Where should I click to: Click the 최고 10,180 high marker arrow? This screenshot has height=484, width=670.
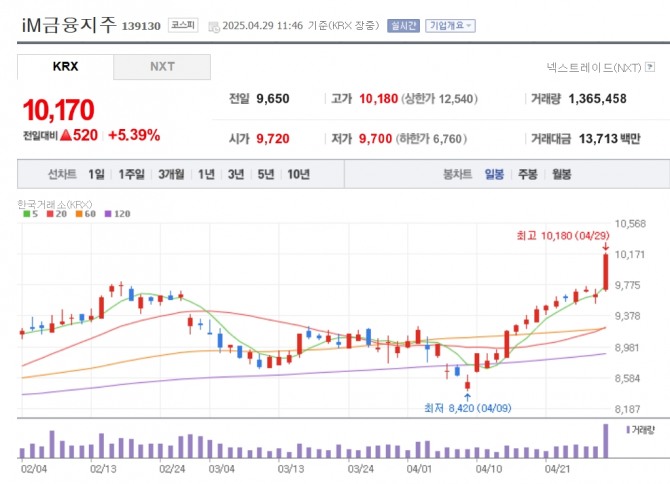coord(606,246)
